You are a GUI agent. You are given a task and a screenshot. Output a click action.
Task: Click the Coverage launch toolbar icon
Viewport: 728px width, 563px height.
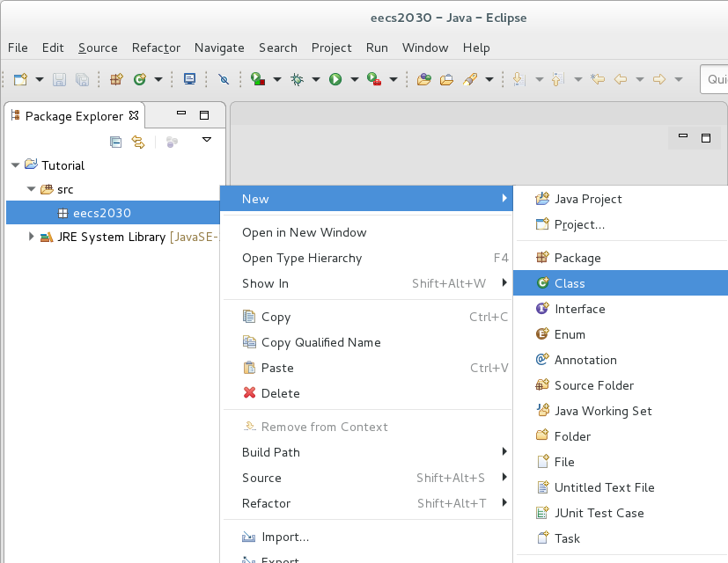coord(258,79)
